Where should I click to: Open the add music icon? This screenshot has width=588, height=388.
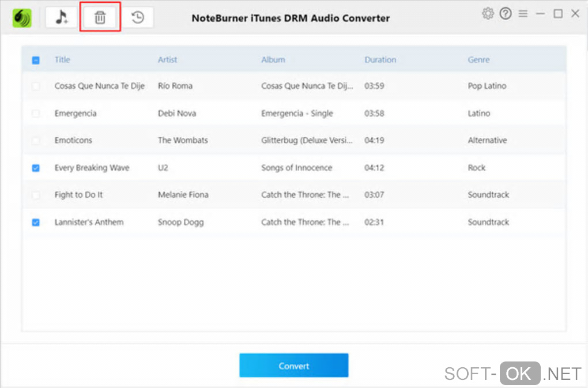coord(62,17)
